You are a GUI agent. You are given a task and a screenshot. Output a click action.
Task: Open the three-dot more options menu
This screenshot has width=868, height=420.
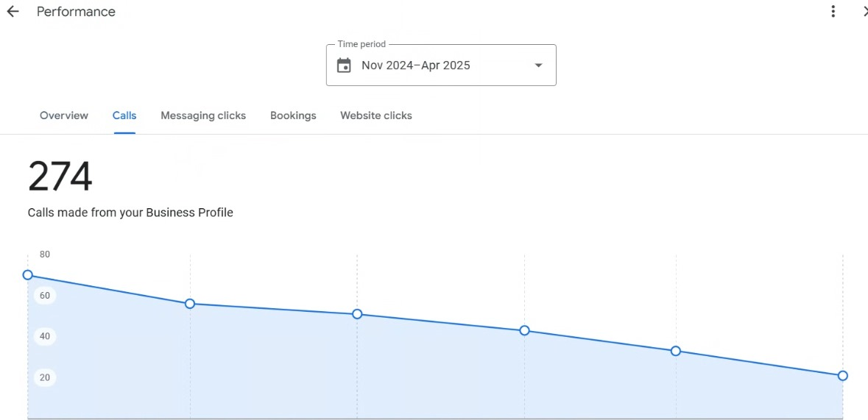833,12
